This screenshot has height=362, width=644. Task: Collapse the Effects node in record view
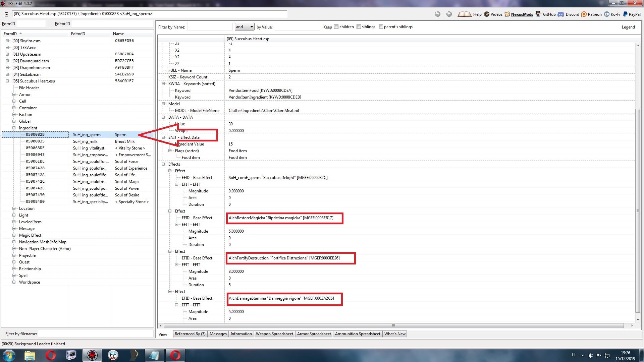[x=163, y=164]
